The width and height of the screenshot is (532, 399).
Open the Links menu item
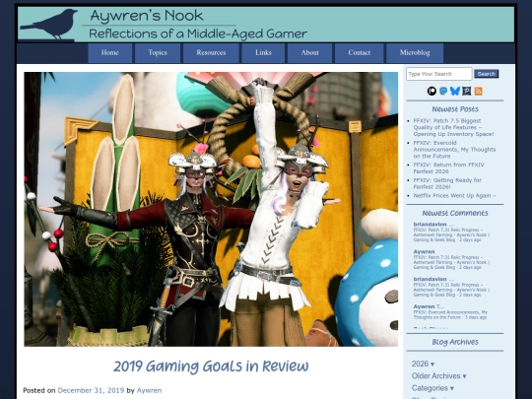coord(263,53)
